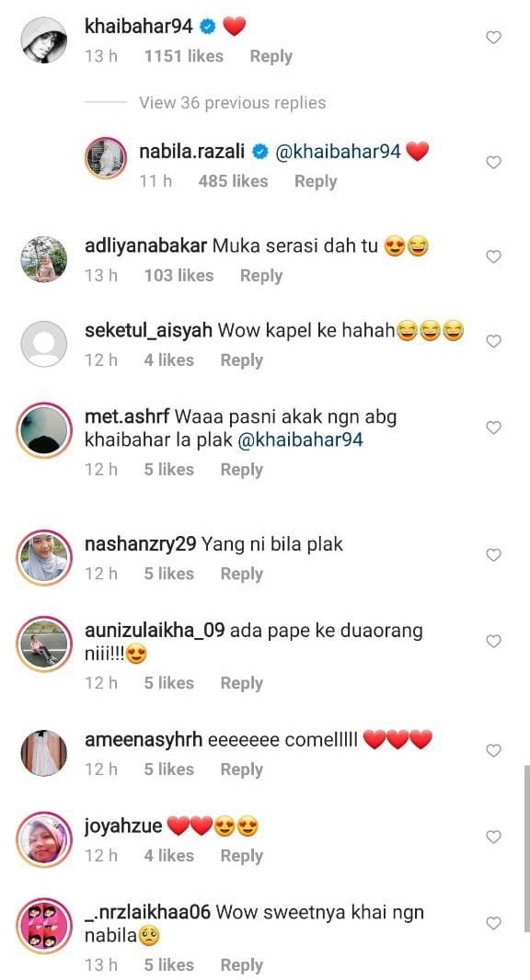Open adliyanabakar's profile picture
This screenshot has width=530, height=980.
click(x=44, y=258)
